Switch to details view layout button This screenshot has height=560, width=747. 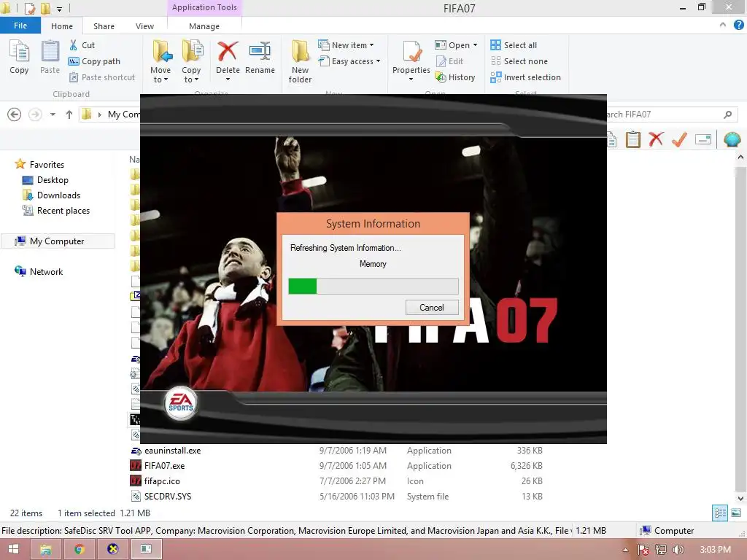[720, 513]
